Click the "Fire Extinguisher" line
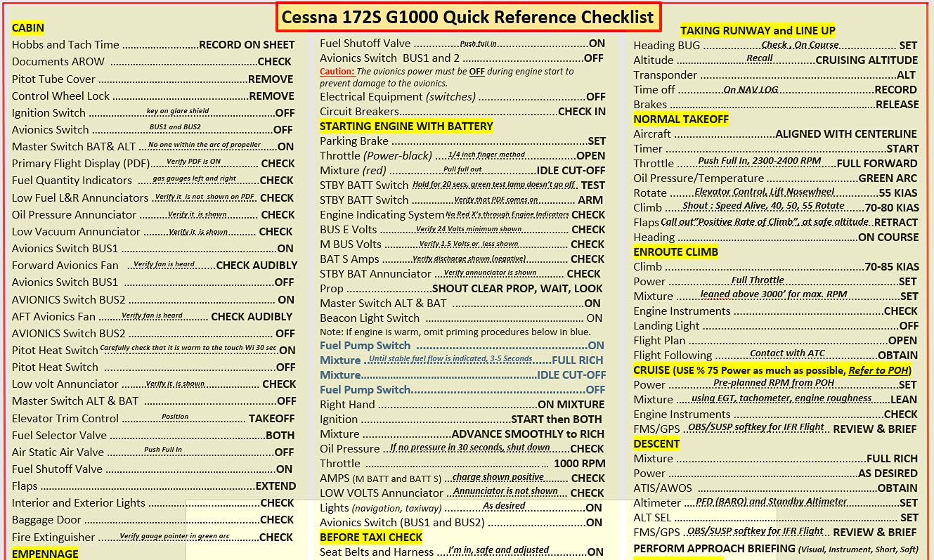Image resolution: width=934 pixels, height=560 pixels. 153,538
